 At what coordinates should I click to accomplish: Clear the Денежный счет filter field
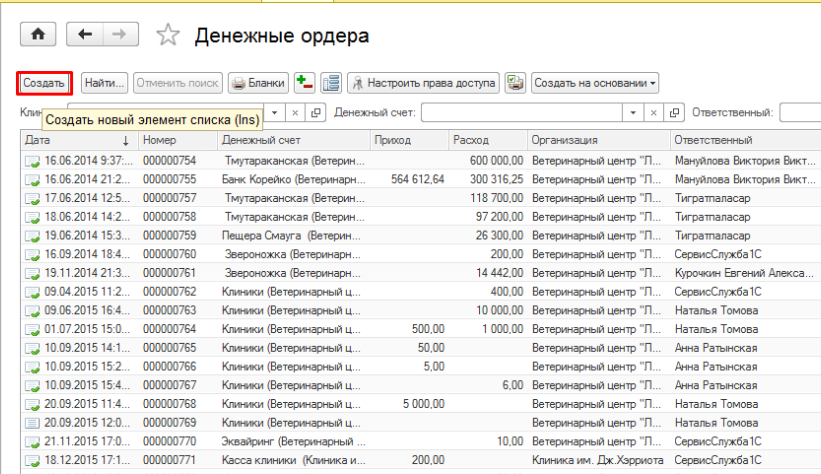tap(654, 113)
